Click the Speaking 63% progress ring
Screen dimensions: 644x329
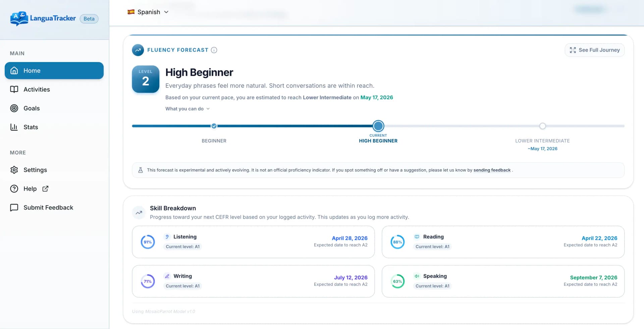tap(397, 281)
